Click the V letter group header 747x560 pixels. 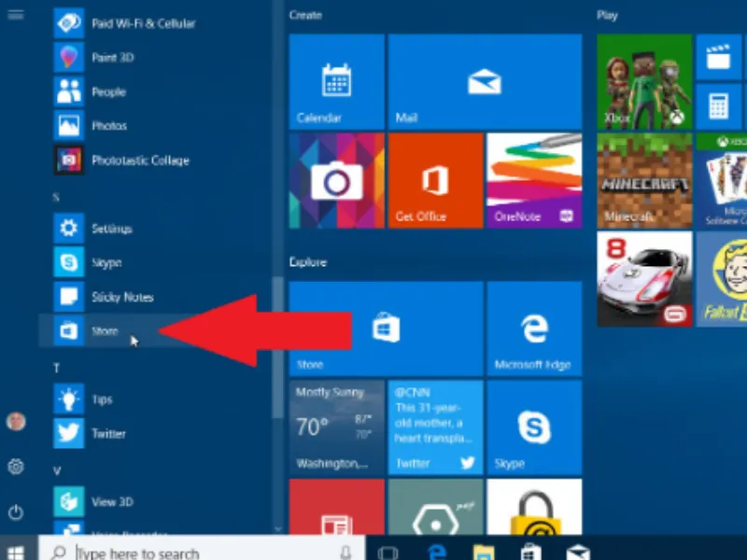coord(57,471)
